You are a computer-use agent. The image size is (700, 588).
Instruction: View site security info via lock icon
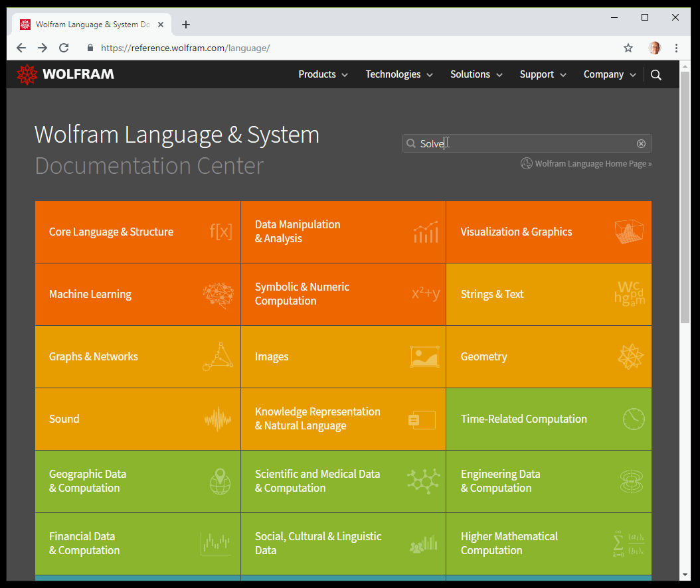coord(90,48)
